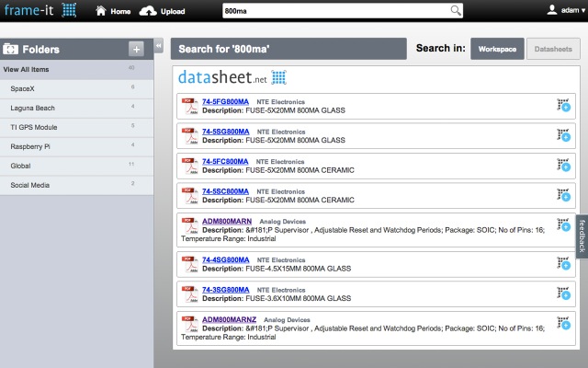
Task: Click PDF icon for 74-5FC800MA
Action: pyautogui.click(x=190, y=166)
